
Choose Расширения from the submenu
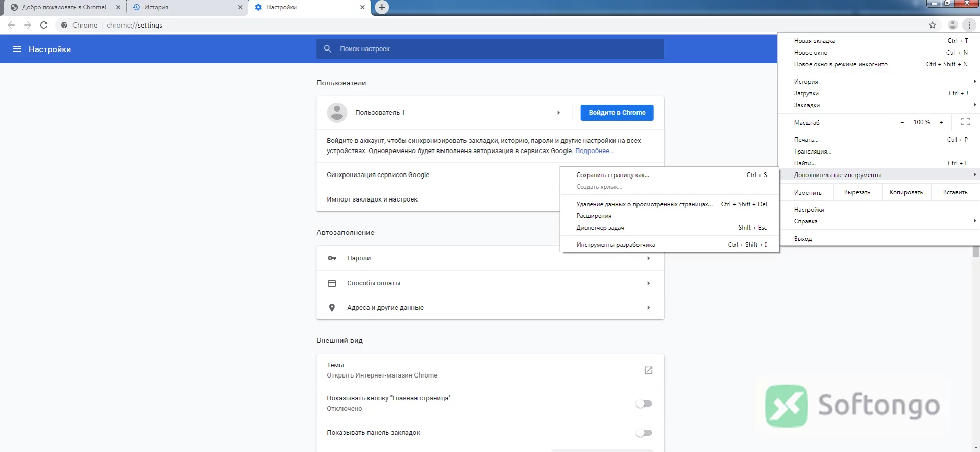670,216
